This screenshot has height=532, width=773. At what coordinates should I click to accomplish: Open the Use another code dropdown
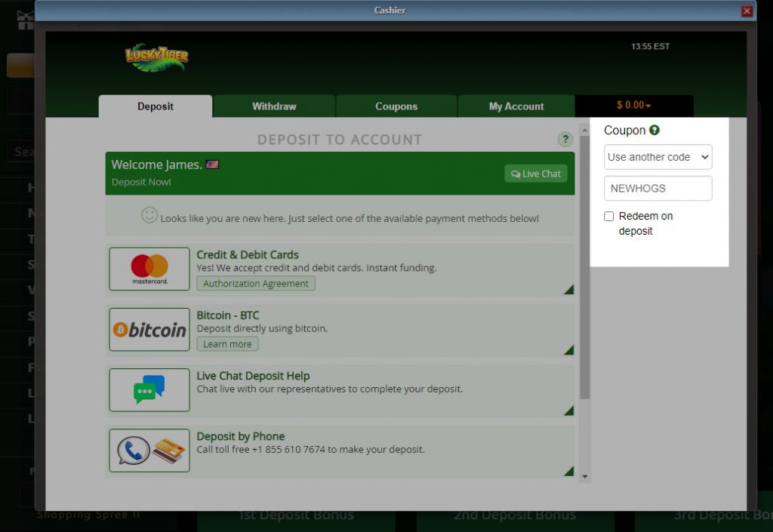tap(657, 157)
